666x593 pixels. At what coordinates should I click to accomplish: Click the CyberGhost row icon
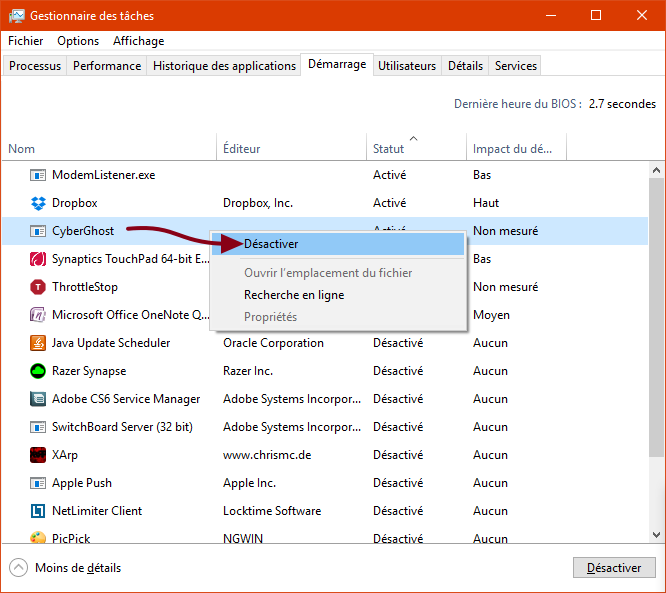(x=38, y=231)
